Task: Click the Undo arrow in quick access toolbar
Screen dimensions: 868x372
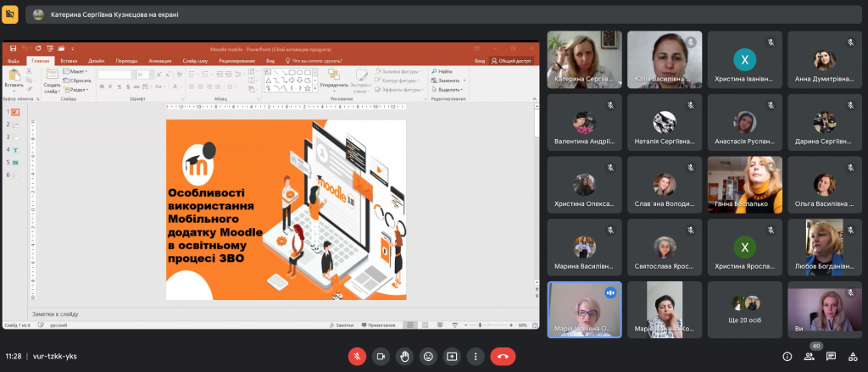Action: click(25, 48)
